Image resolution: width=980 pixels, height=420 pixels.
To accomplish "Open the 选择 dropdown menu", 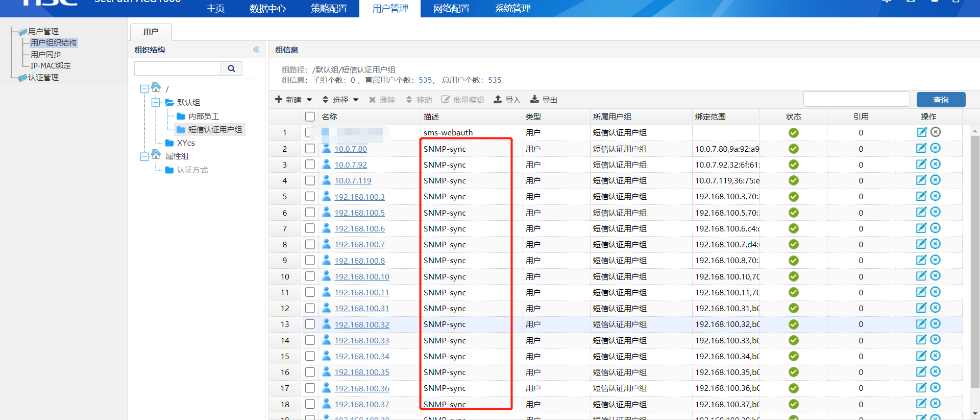I will (340, 100).
